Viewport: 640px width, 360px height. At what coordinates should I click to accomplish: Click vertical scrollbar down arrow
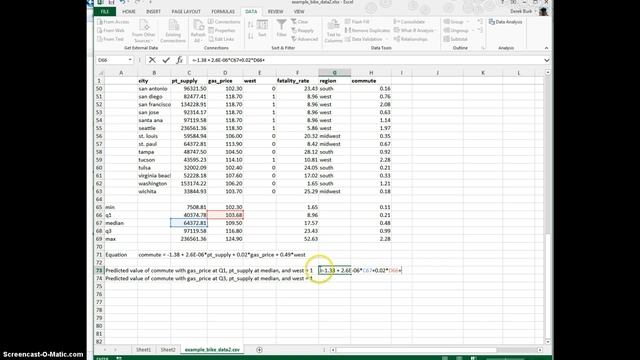pos(548,342)
